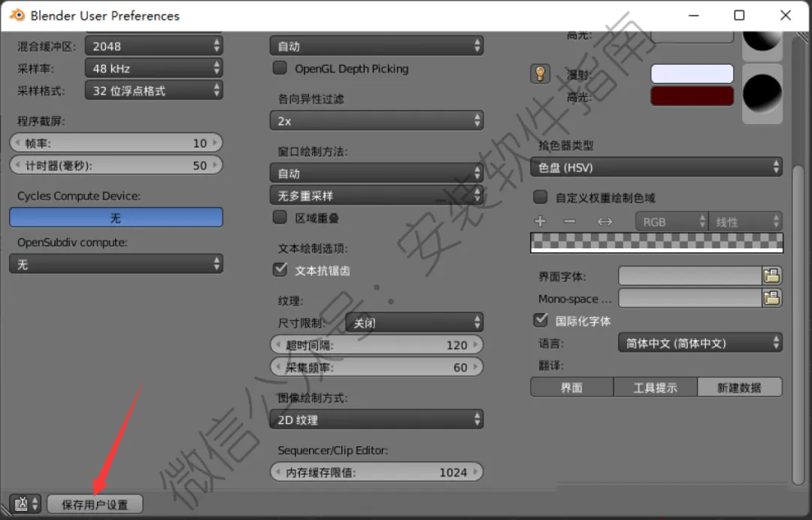Enable 自定义权重绘制色域 checkbox
This screenshot has height=520, width=812.
click(x=540, y=197)
